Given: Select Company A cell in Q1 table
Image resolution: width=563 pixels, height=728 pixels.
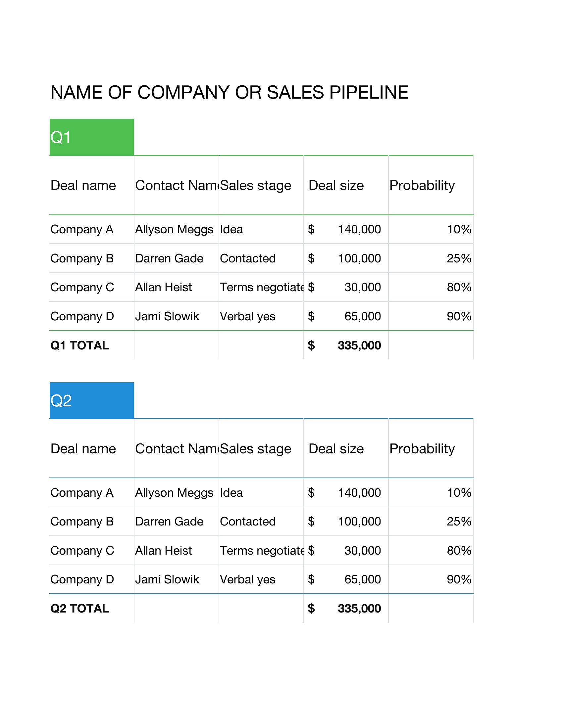Looking at the screenshot, I should click(x=82, y=229).
